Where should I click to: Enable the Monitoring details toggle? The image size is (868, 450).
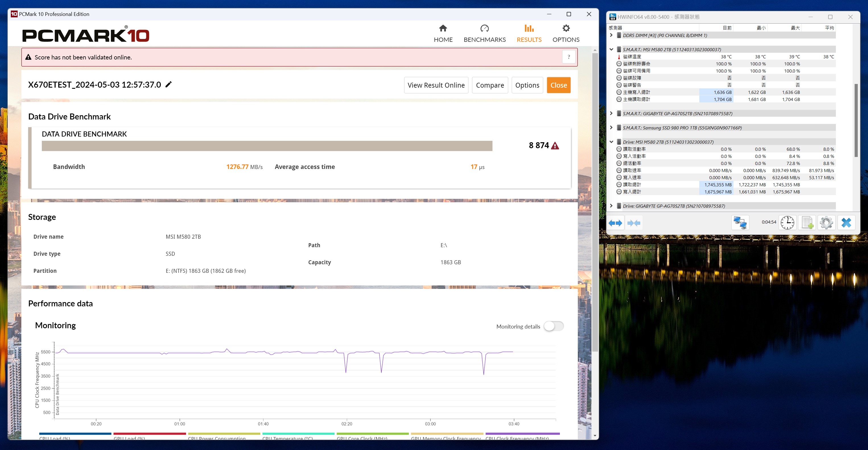[554, 326]
